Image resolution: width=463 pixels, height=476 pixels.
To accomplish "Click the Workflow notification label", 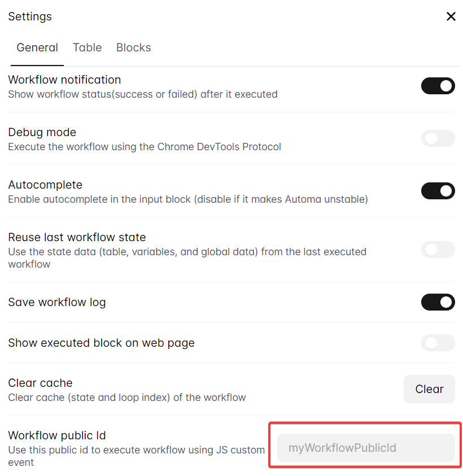I will tap(64, 80).
